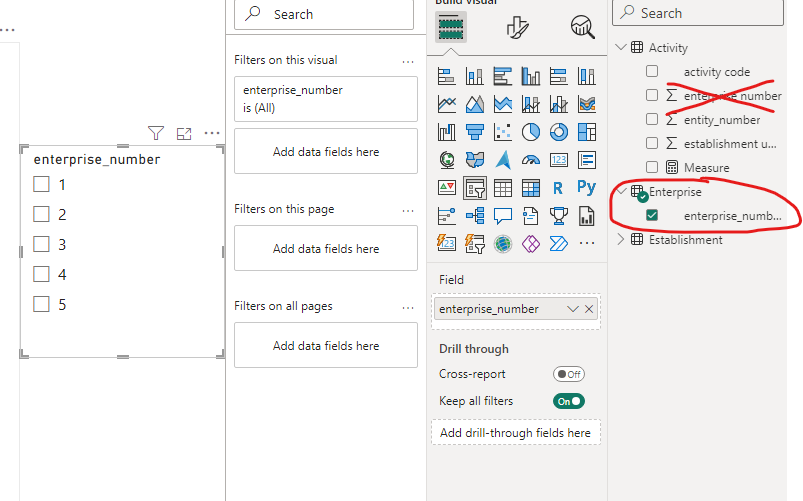Choose the Slicer visual icon
Image resolution: width=803 pixels, height=501 pixels.
click(475, 188)
